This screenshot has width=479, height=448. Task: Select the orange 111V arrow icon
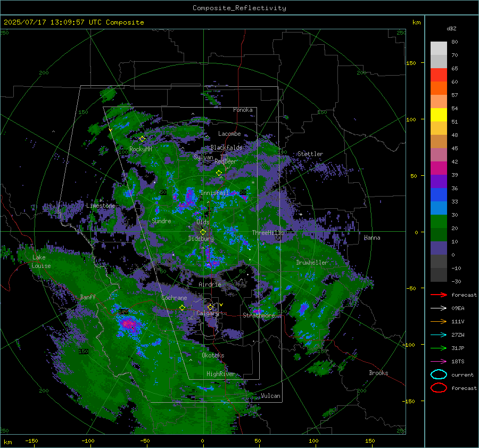(439, 321)
